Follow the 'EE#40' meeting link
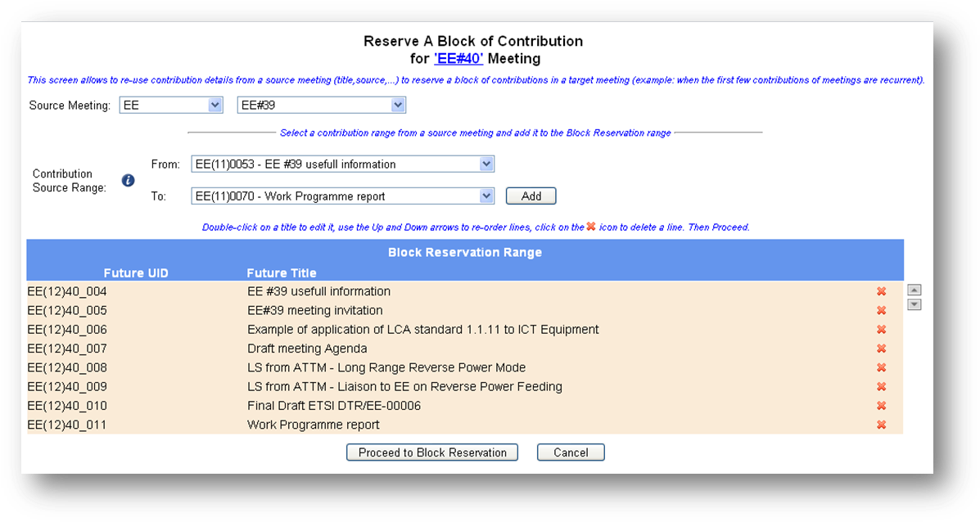Viewport: 980px width, 522px height. (x=458, y=59)
